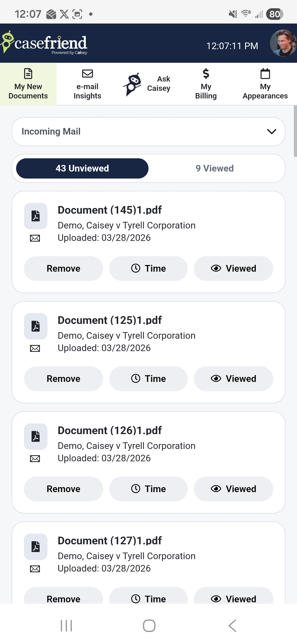The image size is (297, 644).
Task: Open PDF icon of Document (126)1.pdf
Action: [36, 437]
